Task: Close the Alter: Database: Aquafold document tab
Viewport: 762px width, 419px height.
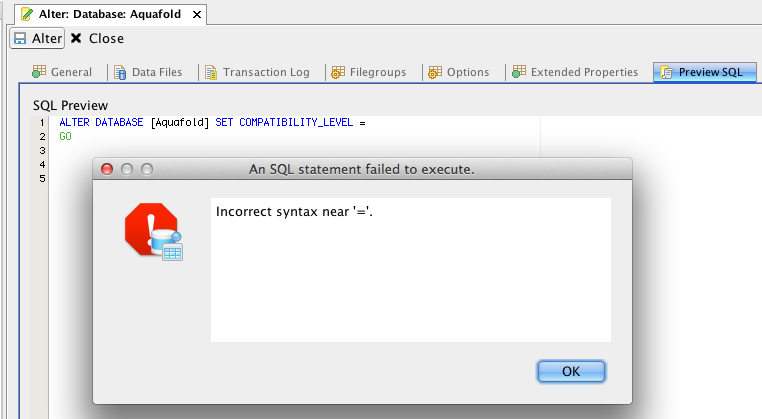Action: click(196, 15)
